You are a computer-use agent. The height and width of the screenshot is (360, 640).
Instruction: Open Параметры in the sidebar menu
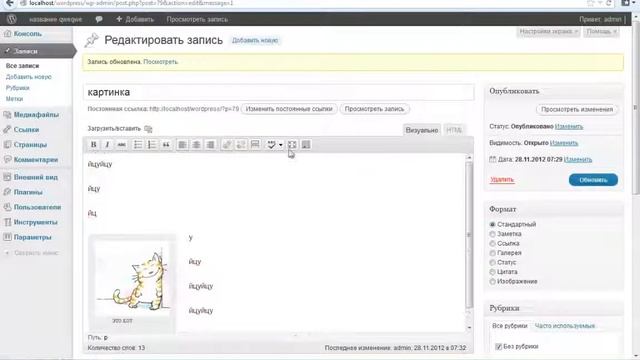click(32, 237)
